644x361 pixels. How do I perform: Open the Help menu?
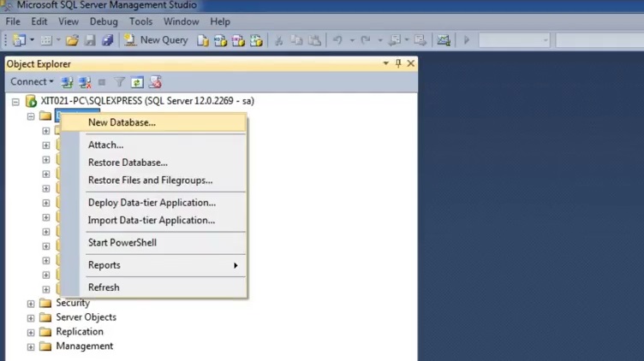(x=220, y=21)
